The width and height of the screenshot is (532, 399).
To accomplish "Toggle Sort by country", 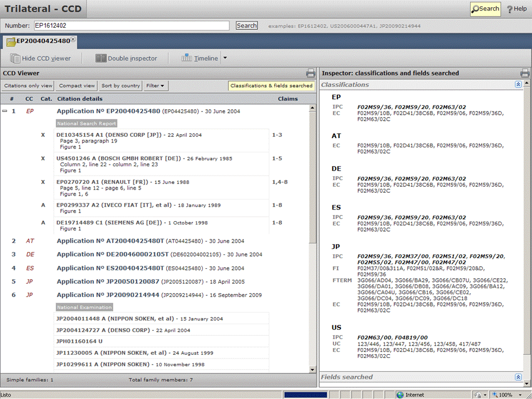I will click(x=120, y=86).
